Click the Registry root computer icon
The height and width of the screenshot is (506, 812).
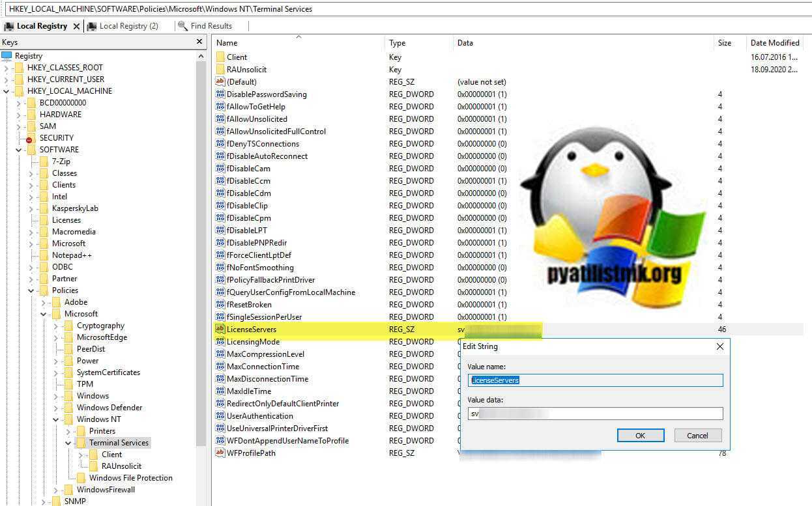click(7, 56)
